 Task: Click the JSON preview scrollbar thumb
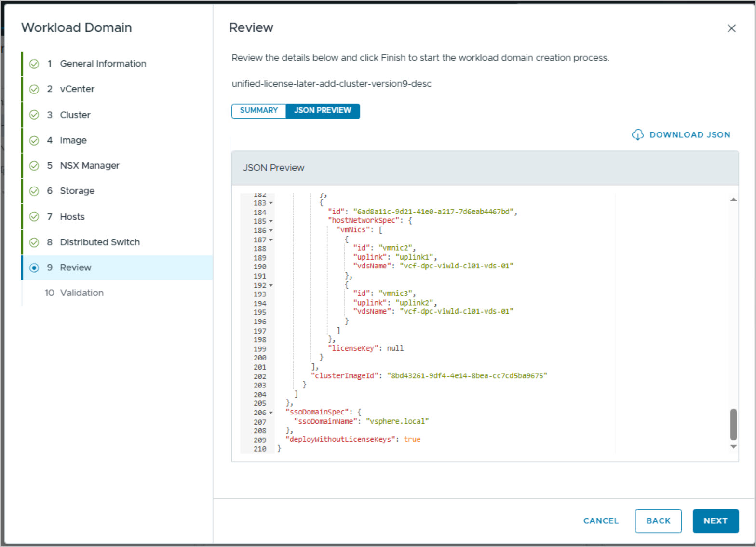coord(733,425)
